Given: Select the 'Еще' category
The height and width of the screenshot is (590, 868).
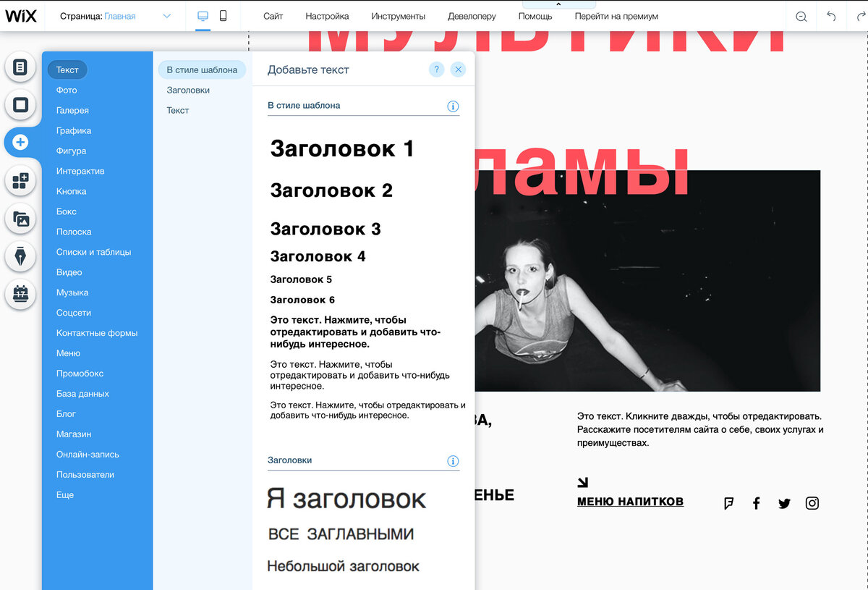Looking at the screenshot, I should pos(65,495).
